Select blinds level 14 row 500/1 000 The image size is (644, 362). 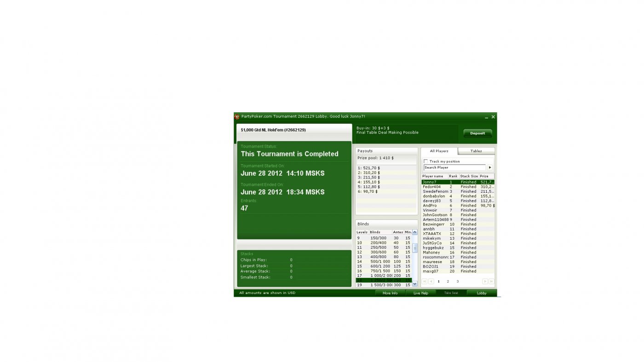384,262
